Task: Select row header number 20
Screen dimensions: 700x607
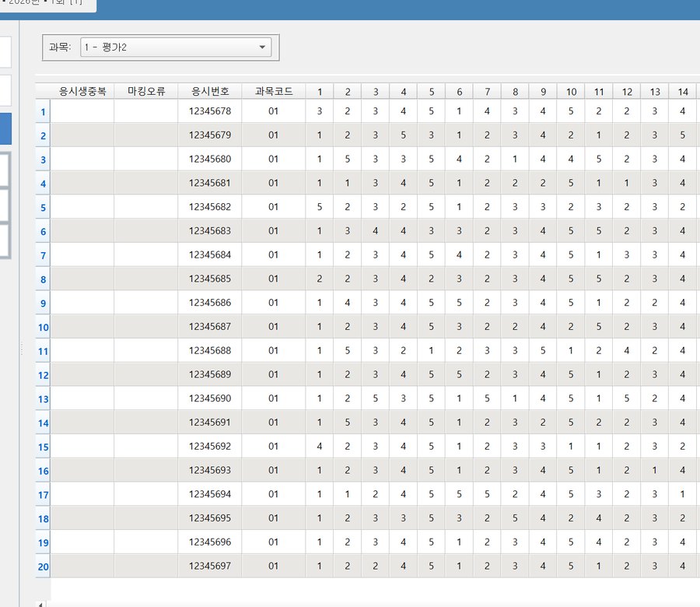Action: [43, 567]
